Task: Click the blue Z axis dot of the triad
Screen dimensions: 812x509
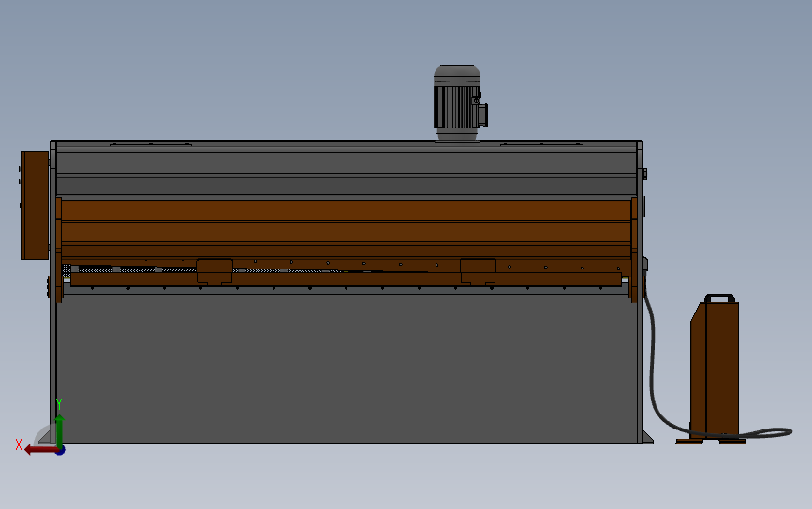Action: pos(61,451)
